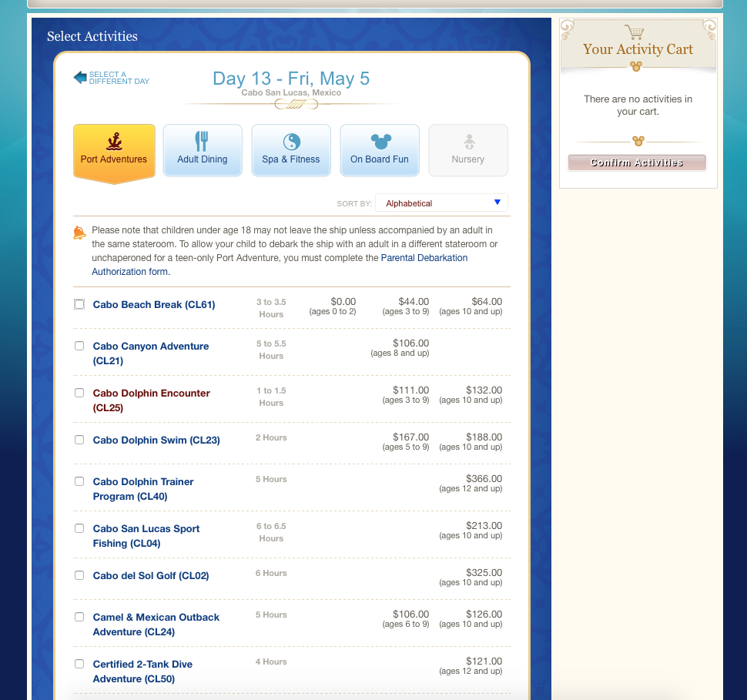Viewport: 747px width, 700px height.
Task: Open Cabo del Sol Golf (CL02) link
Action: 151,575
